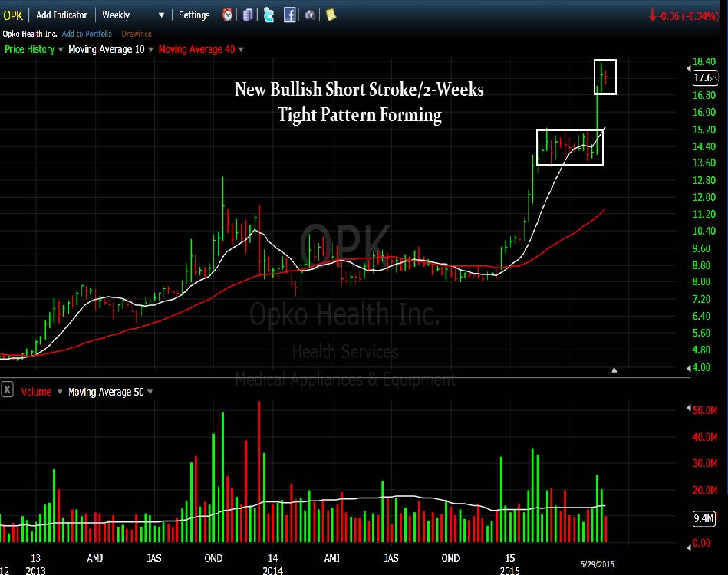Click the 12.00 price axis label
The image size is (728, 575).
coord(704,197)
